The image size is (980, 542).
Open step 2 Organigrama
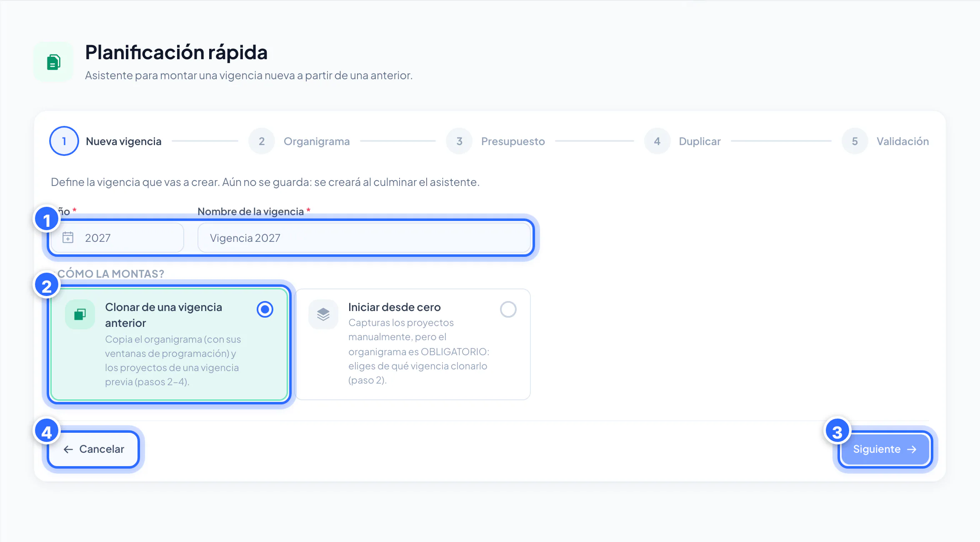click(x=299, y=141)
